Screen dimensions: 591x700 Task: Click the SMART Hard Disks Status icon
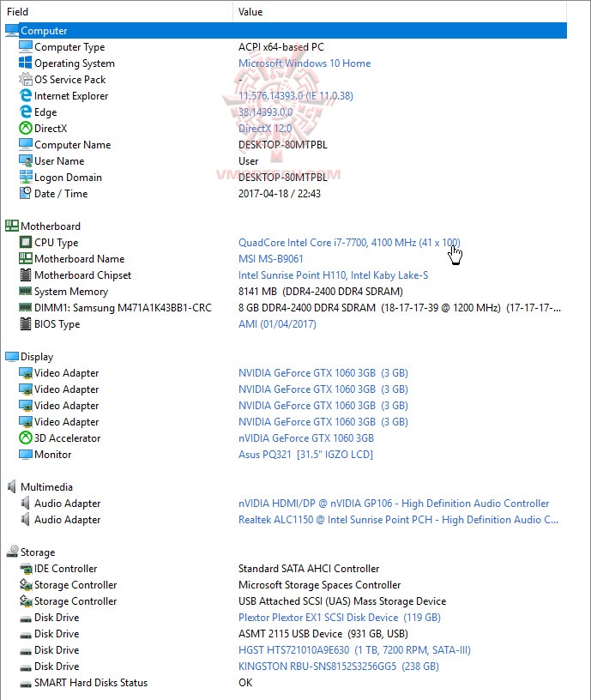[x=26, y=683]
